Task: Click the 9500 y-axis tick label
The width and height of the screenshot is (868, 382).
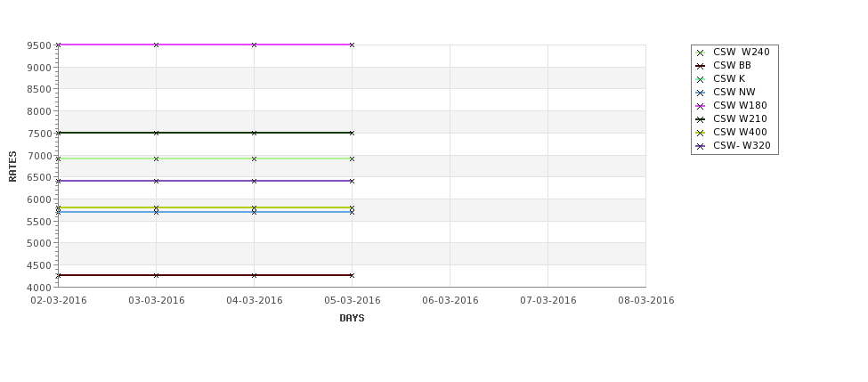Action: click(39, 45)
